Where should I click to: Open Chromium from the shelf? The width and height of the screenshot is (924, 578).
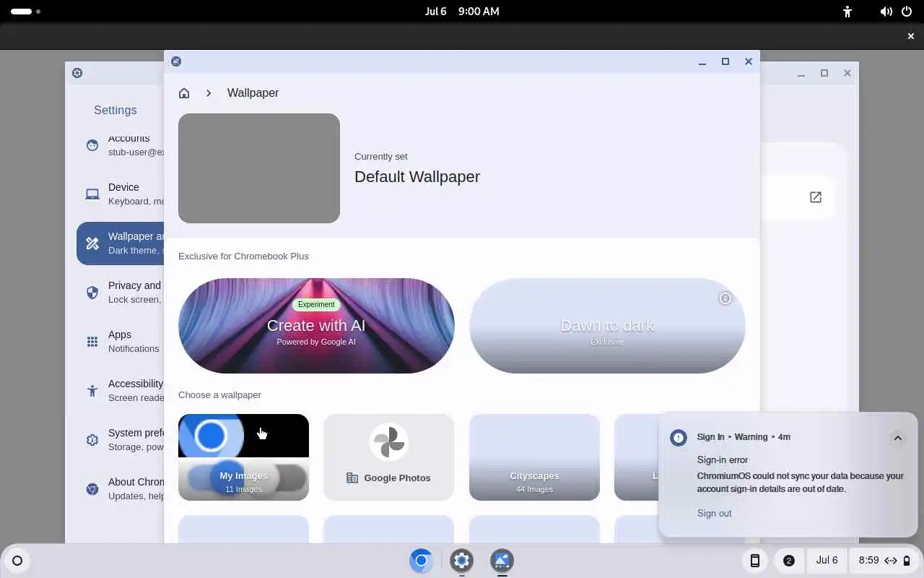[x=422, y=561]
